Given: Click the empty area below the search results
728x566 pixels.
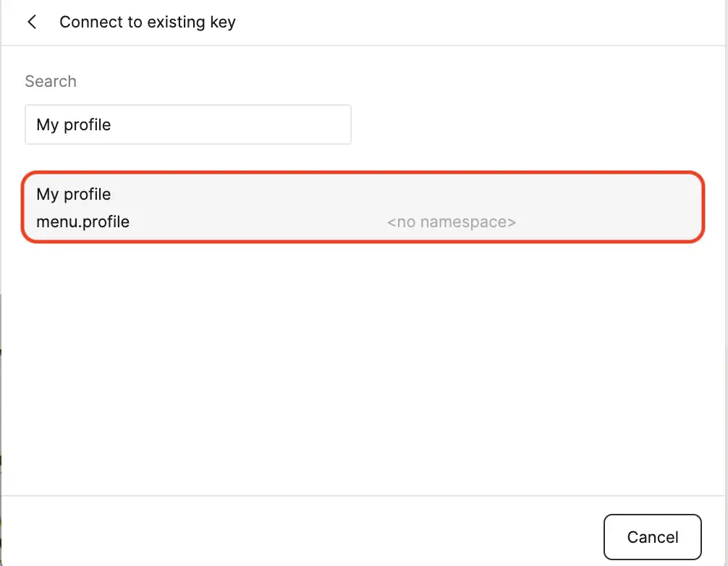Looking at the screenshot, I should tap(362, 362).
